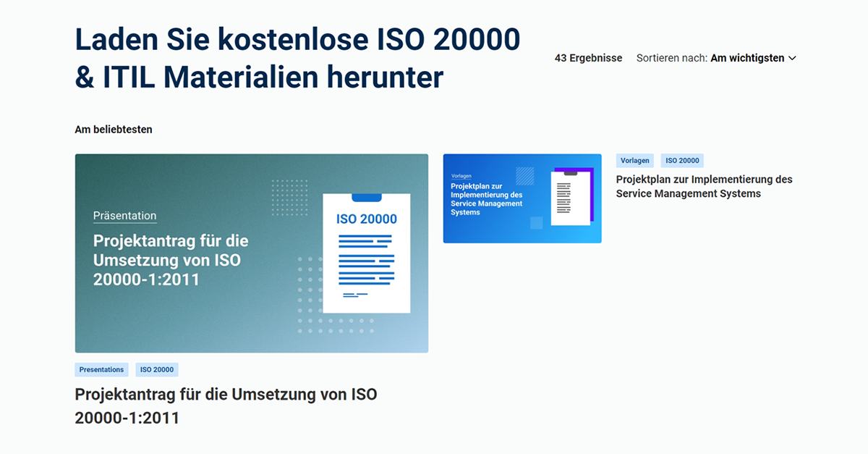Click the ISO 20000 document icon in large thumbnail

point(367,253)
